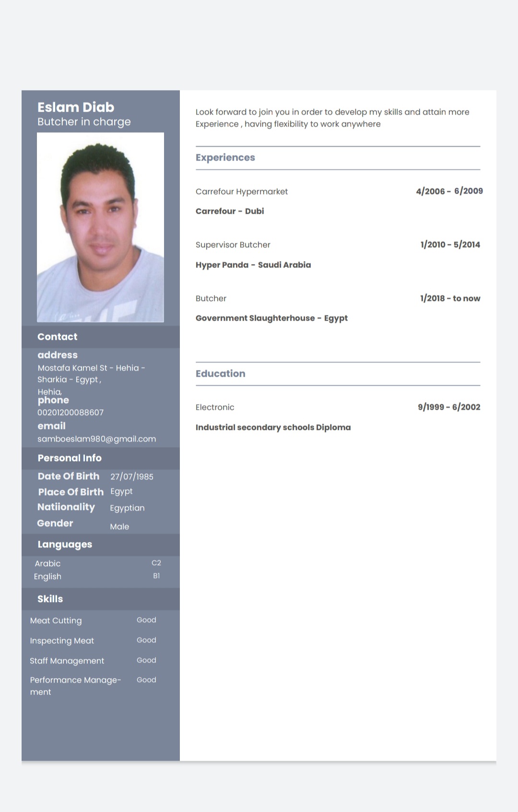
Task: Click the date of birth 27/07/1985
Action: [132, 476]
